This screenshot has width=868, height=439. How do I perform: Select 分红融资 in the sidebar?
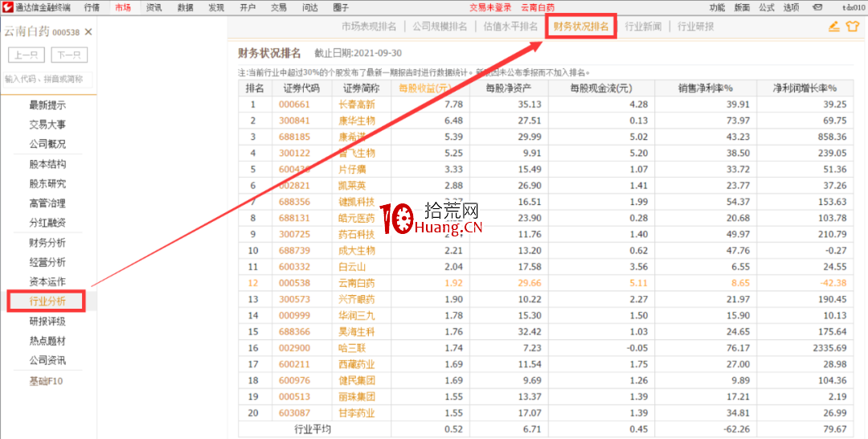[47, 223]
